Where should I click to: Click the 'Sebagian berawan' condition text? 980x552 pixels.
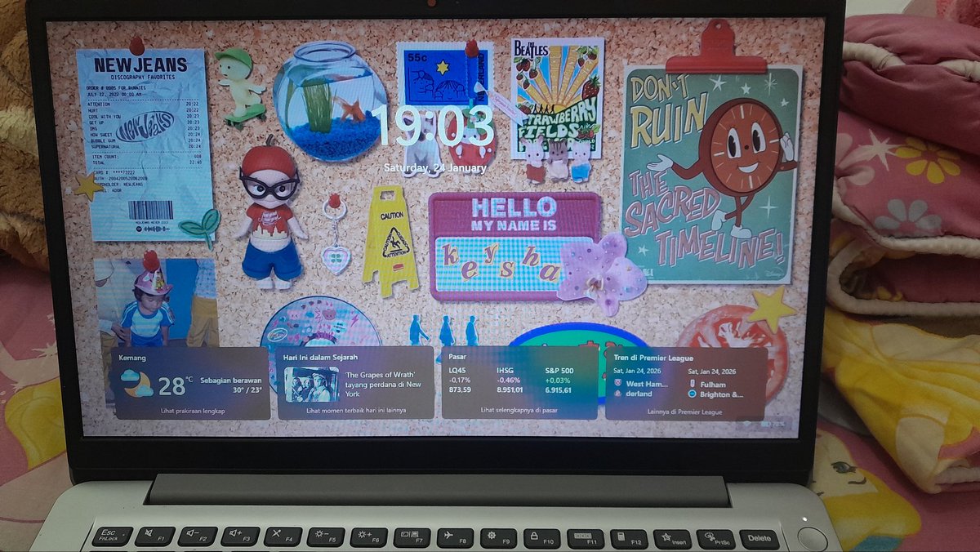[x=231, y=381]
